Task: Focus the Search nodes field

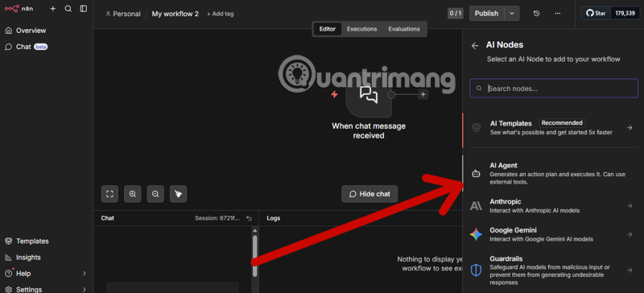Action: point(554,89)
